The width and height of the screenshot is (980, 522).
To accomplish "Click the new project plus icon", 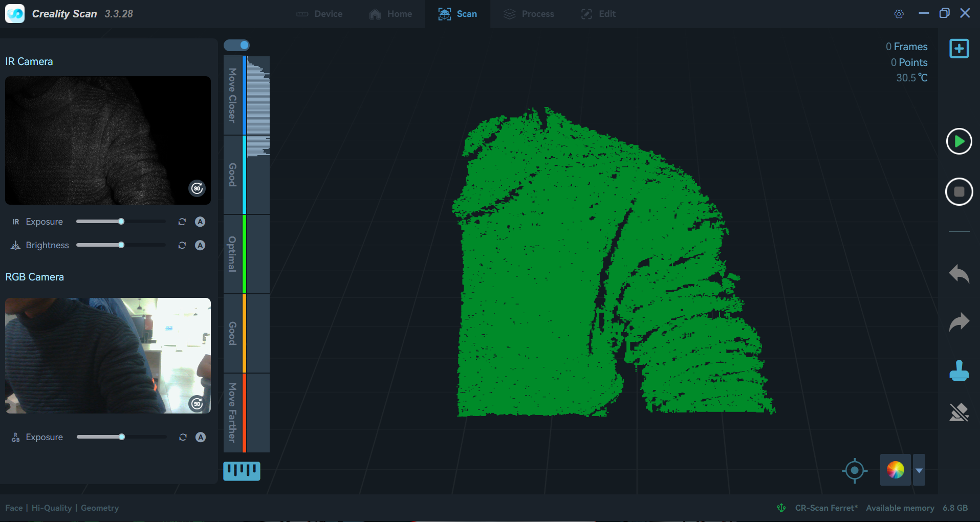I will coord(959,49).
